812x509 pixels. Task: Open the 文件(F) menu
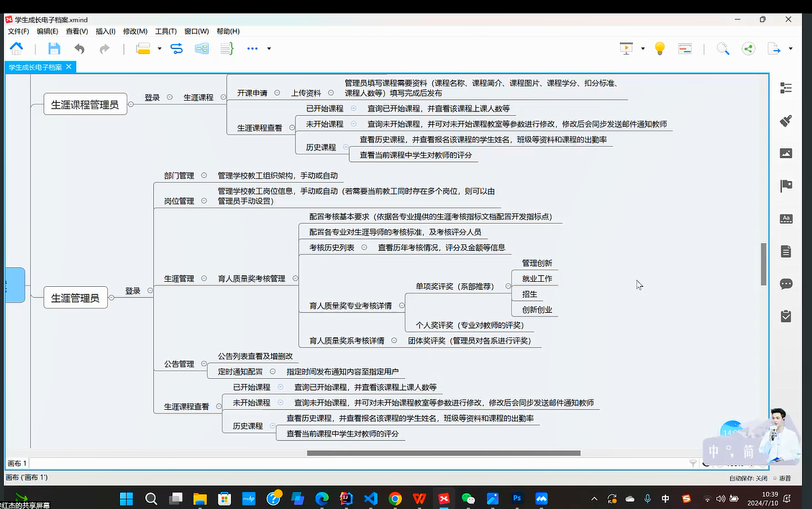(x=18, y=32)
